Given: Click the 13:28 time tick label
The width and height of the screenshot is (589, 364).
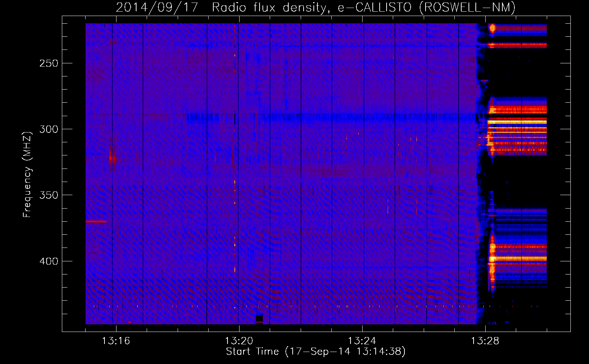Looking at the screenshot, I should (485, 341).
